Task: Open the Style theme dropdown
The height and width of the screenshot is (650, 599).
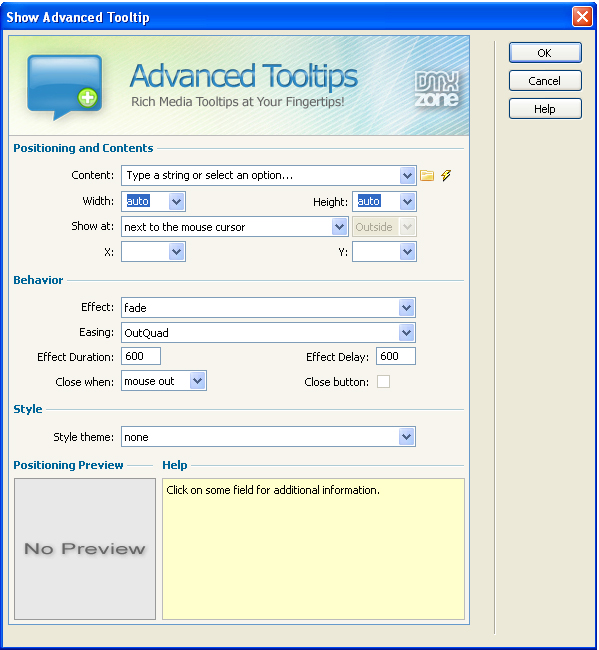Action: click(x=407, y=437)
